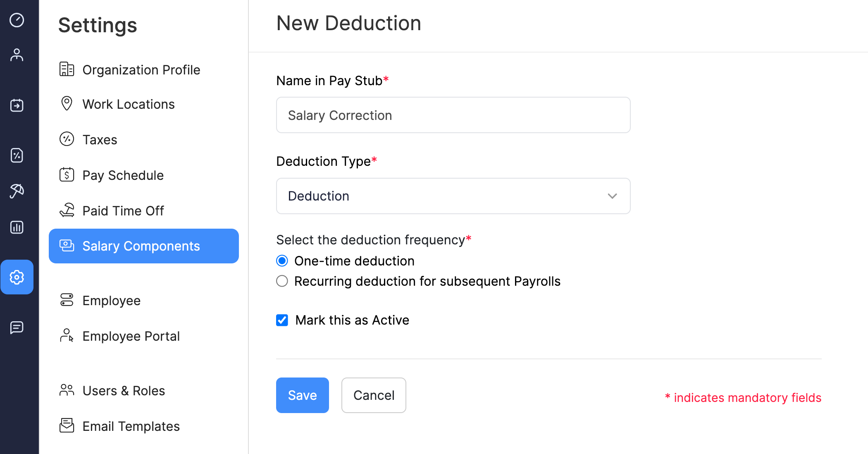Open Work Locations settings
The image size is (868, 454).
pyautogui.click(x=128, y=104)
